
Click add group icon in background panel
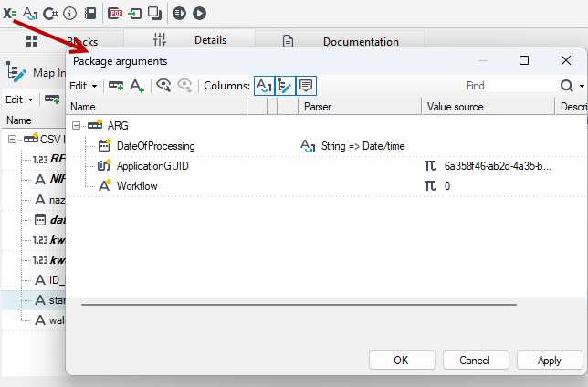pos(52,99)
